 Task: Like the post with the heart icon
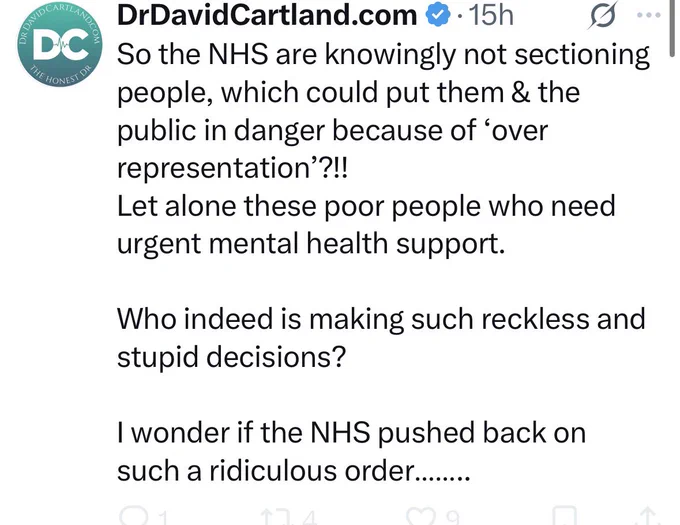point(420,517)
